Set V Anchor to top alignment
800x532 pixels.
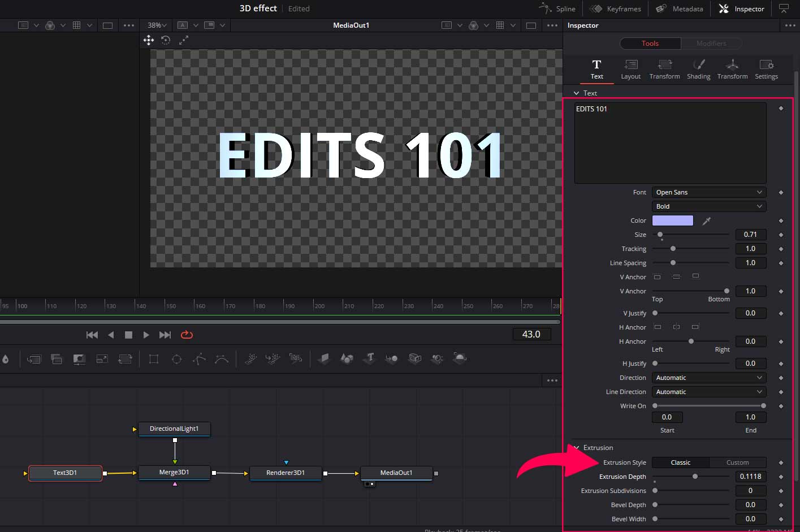click(x=657, y=276)
